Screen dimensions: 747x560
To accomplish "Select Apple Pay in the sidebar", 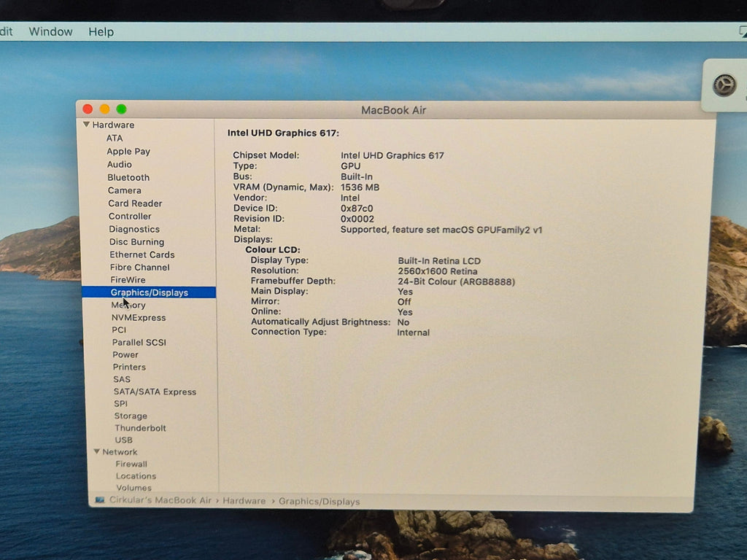I will click(x=128, y=152).
